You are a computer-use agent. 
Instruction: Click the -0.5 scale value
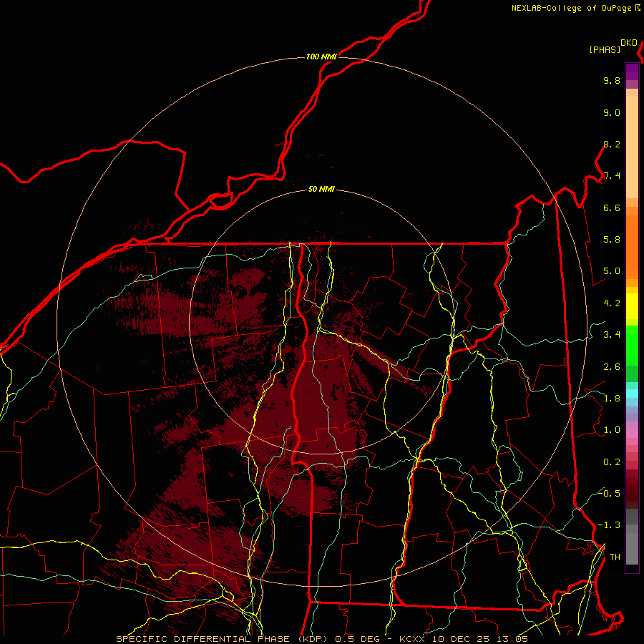click(609, 494)
